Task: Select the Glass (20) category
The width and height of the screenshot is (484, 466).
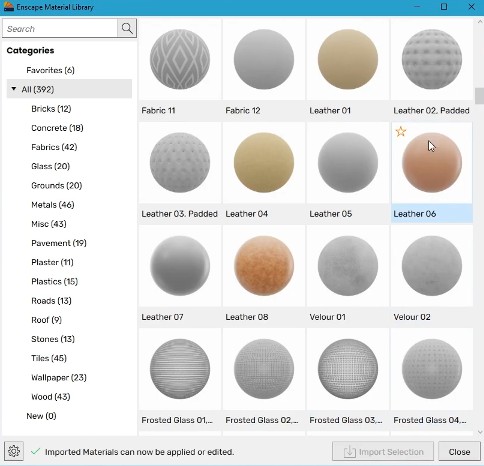Action: coord(50,166)
